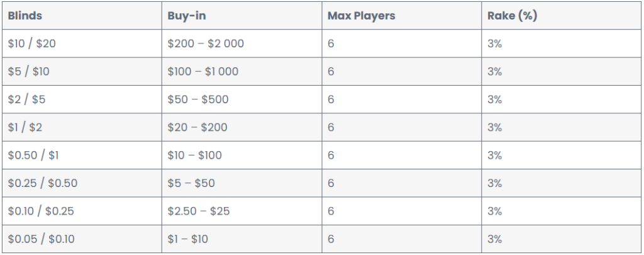Click the $2.50 – $25 buy-in cell

[241, 211]
